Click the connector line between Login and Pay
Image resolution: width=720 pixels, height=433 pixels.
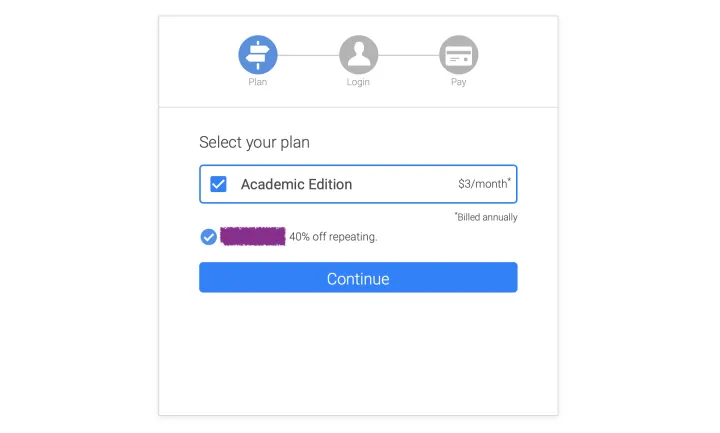tap(409, 55)
